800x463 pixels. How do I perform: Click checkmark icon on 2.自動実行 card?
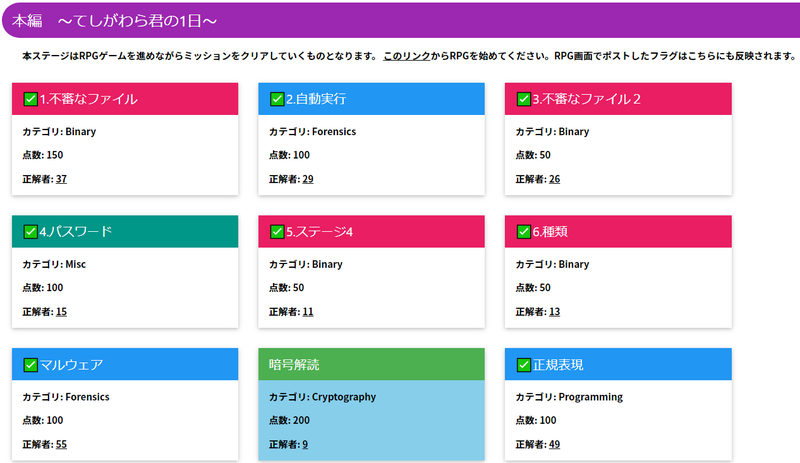click(277, 99)
